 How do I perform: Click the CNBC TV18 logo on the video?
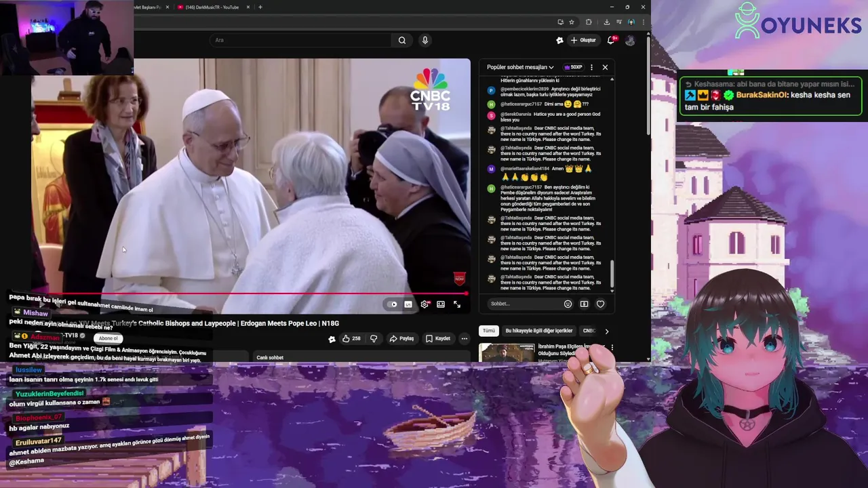[x=430, y=89]
